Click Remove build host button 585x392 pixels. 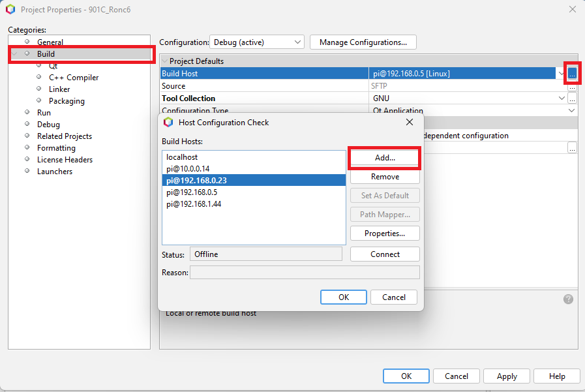tap(385, 177)
